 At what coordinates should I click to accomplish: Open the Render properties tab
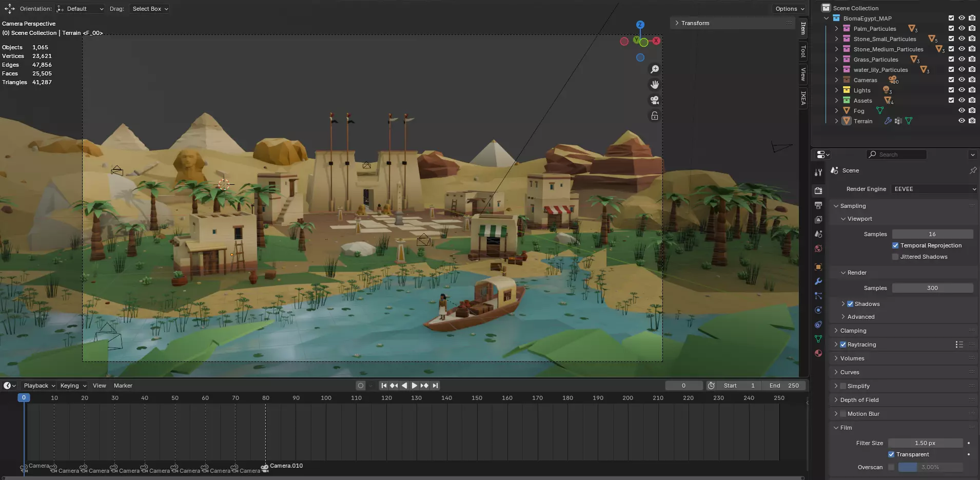pyautogui.click(x=818, y=190)
